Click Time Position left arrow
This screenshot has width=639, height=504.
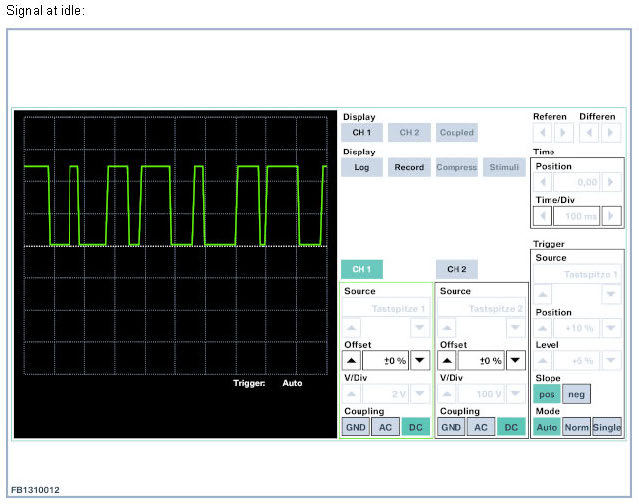544,182
